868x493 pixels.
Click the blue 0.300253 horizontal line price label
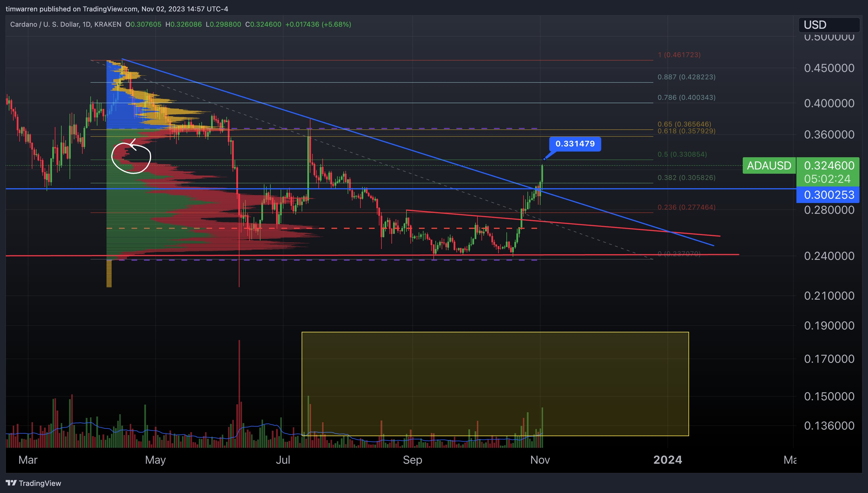pos(829,195)
